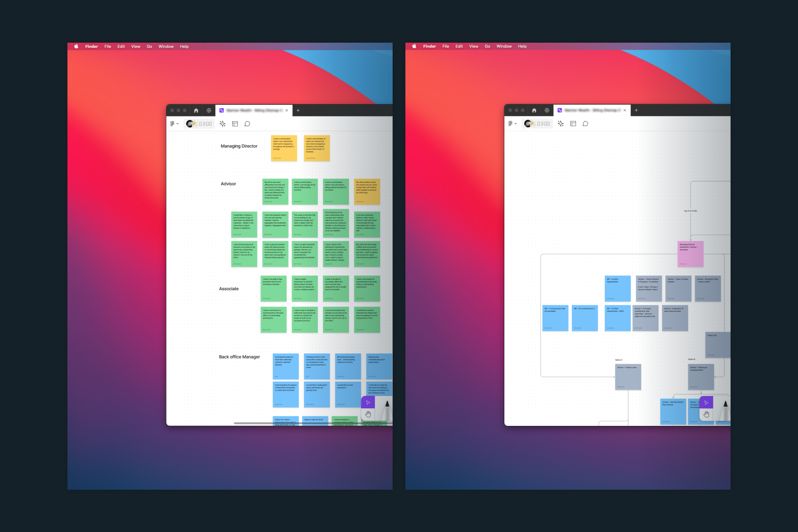Click the Apple logo in left menu bar
798x532 pixels.
[x=76, y=47]
